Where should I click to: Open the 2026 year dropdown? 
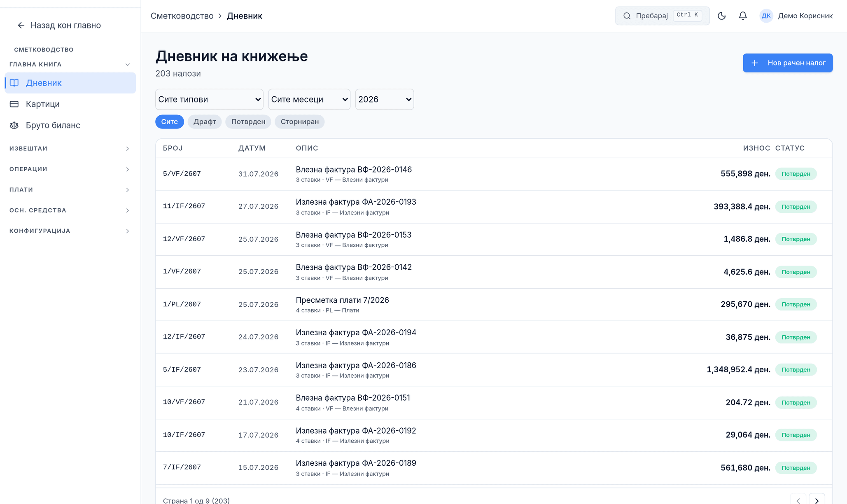(385, 99)
